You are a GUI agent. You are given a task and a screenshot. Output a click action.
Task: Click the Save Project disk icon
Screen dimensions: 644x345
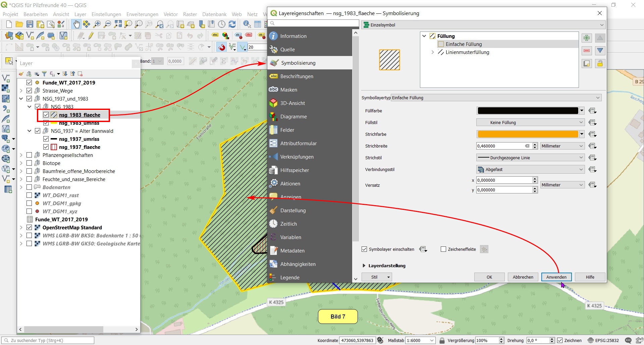coord(30,24)
